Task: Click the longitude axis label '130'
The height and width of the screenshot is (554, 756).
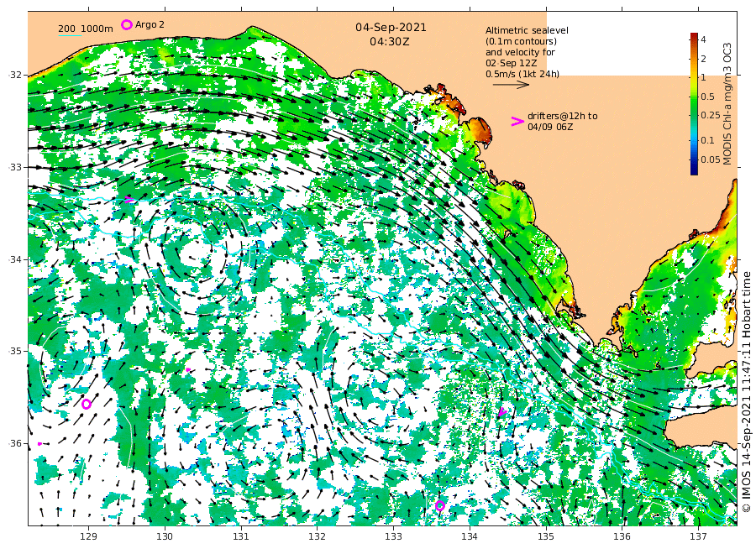Action: point(165,536)
